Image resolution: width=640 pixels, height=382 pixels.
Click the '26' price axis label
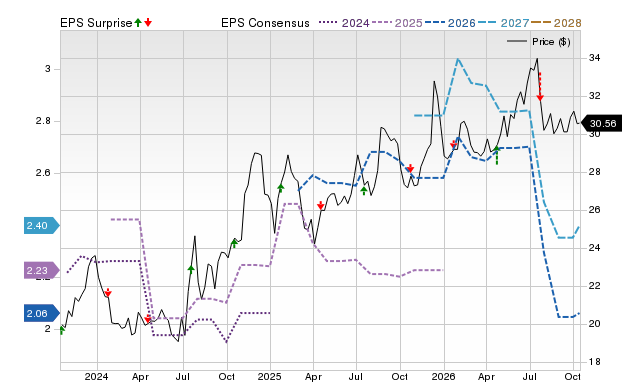(x=594, y=209)
